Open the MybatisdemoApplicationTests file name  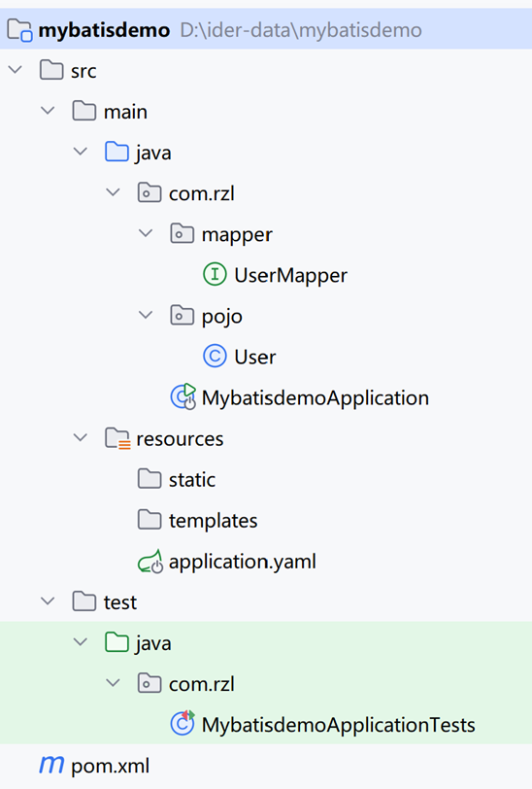(339, 725)
